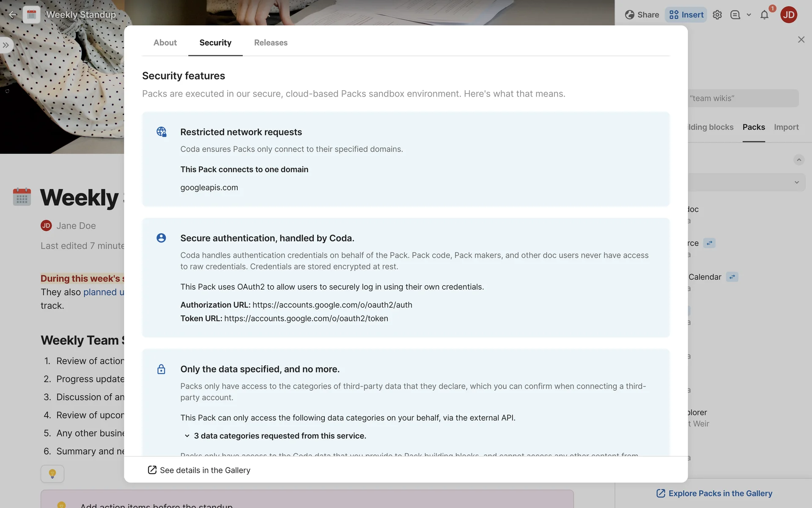Image resolution: width=812 pixels, height=508 pixels.
Task: Click the Weekly Standup calendar doc icon
Action: coord(32,15)
